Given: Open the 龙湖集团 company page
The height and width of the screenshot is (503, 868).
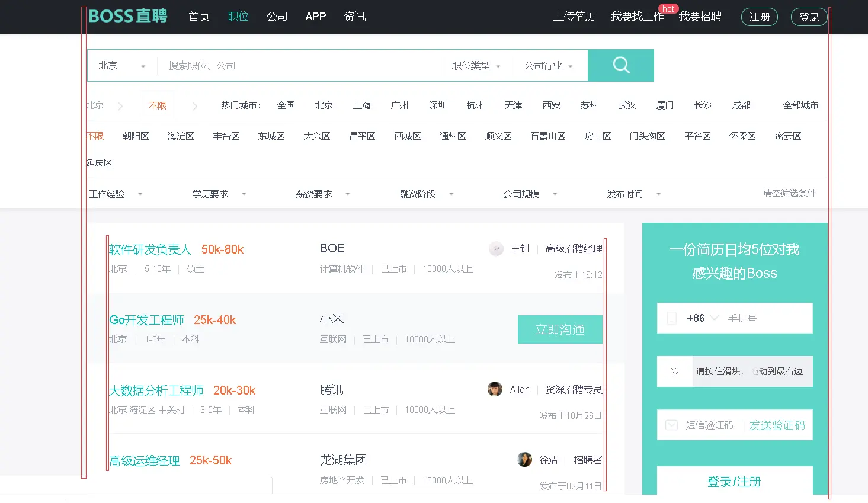Looking at the screenshot, I should (344, 460).
